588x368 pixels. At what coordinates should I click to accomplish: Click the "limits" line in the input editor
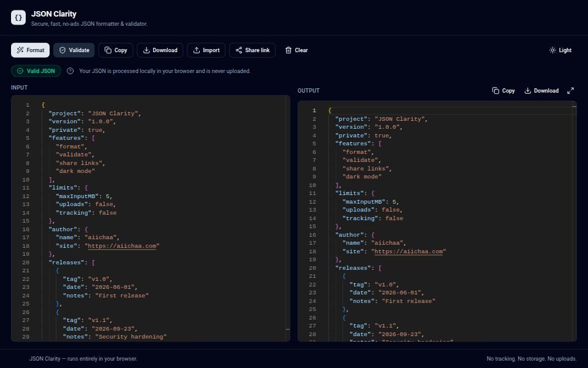pos(68,188)
